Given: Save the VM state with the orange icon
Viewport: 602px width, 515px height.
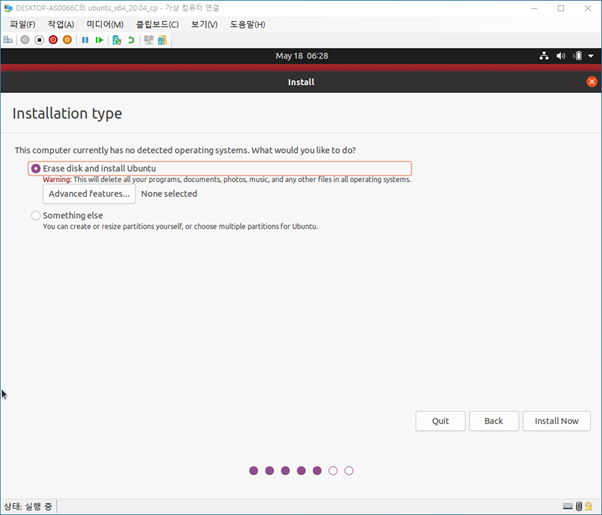Looking at the screenshot, I should 67,40.
